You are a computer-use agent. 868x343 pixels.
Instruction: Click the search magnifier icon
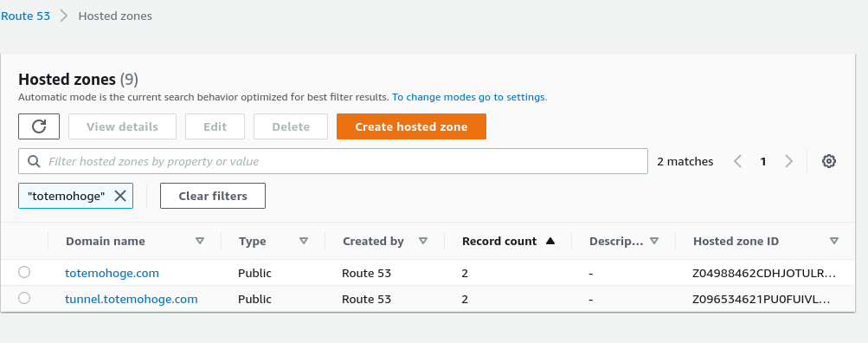click(34, 161)
